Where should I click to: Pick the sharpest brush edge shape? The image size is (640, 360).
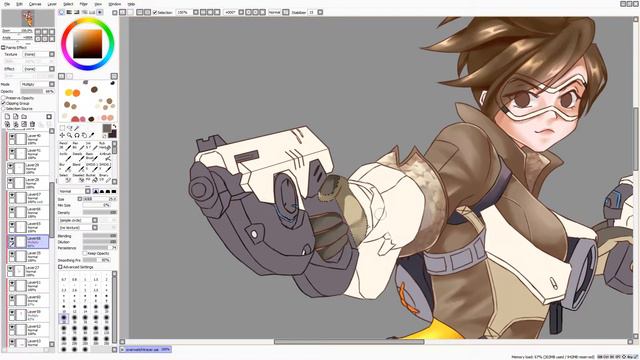(x=96, y=191)
